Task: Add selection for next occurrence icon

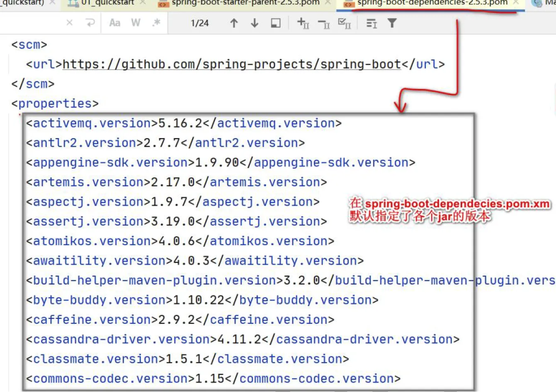Action: 303,23
